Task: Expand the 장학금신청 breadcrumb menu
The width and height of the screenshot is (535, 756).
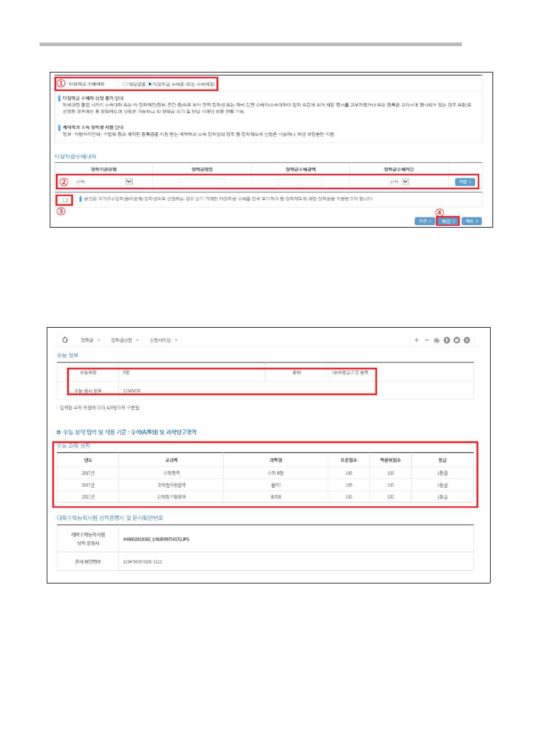Action: 125,340
